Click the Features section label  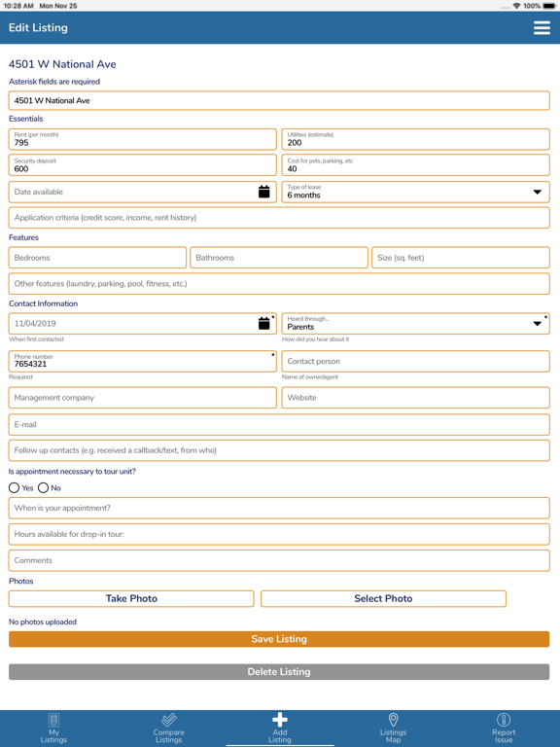[23, 237]
